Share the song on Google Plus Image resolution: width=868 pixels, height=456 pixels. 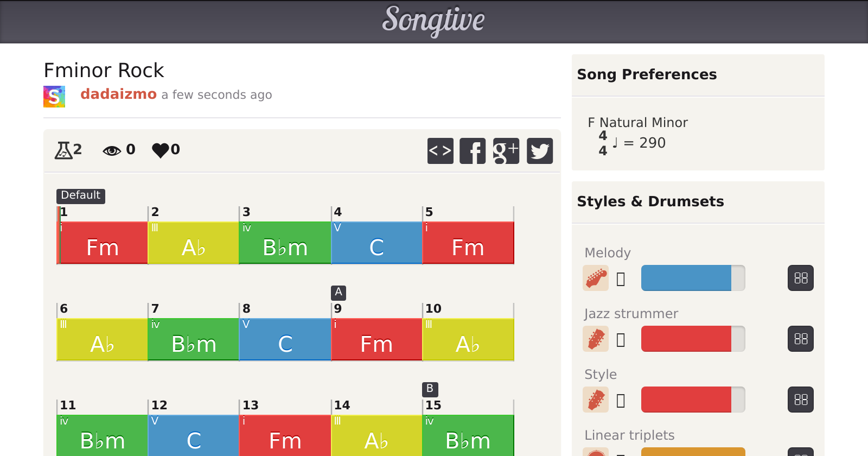pos(506,151)
